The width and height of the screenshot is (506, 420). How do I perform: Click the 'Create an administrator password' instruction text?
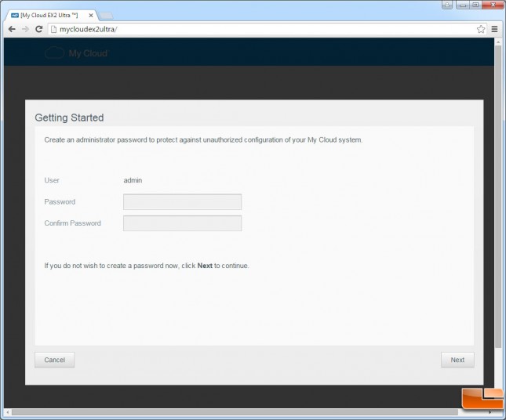[x=203, y=140]
